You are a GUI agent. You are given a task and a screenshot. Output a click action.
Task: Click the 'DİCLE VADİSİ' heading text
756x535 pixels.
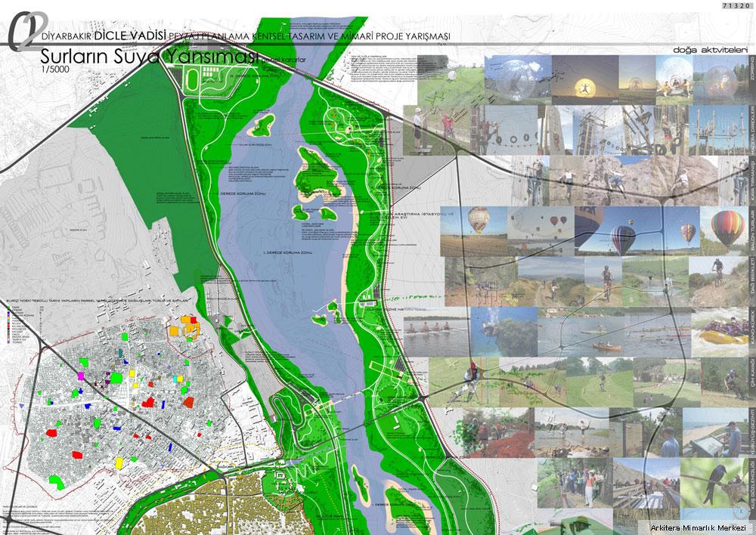[130, 36]
